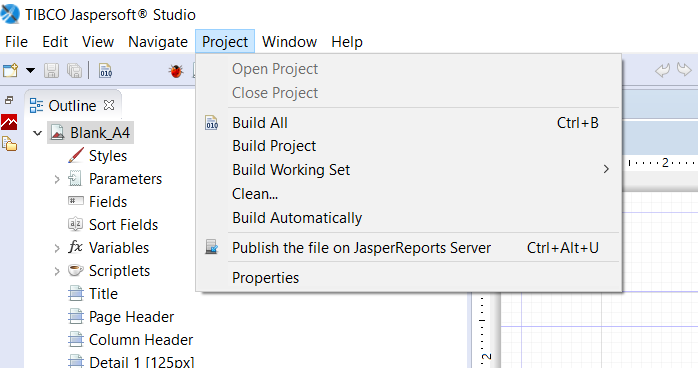Image resolution: width=698 pixels, height=368 pixels.
Task: Click the Title band icon in the outline
Action: [76, 294]
